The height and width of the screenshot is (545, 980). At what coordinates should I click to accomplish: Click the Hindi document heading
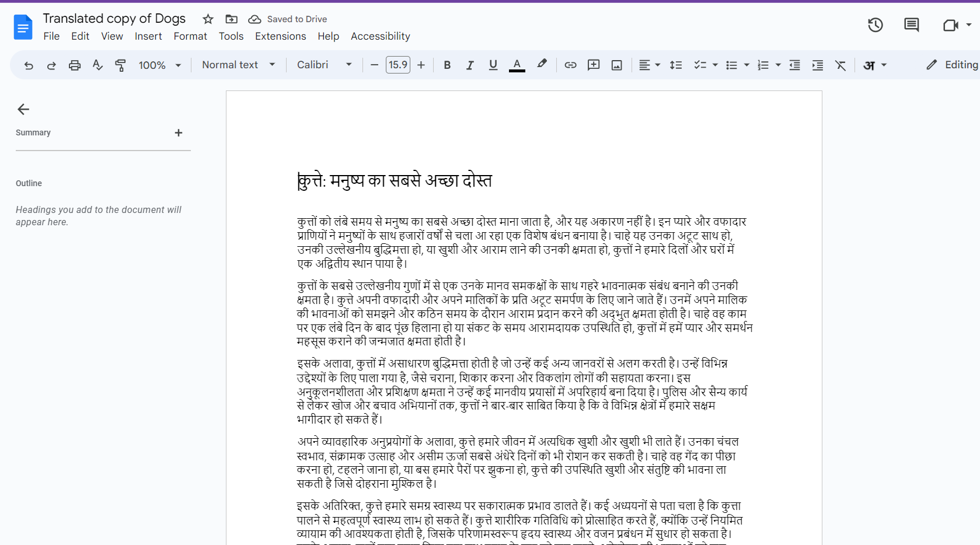[395, 181]
